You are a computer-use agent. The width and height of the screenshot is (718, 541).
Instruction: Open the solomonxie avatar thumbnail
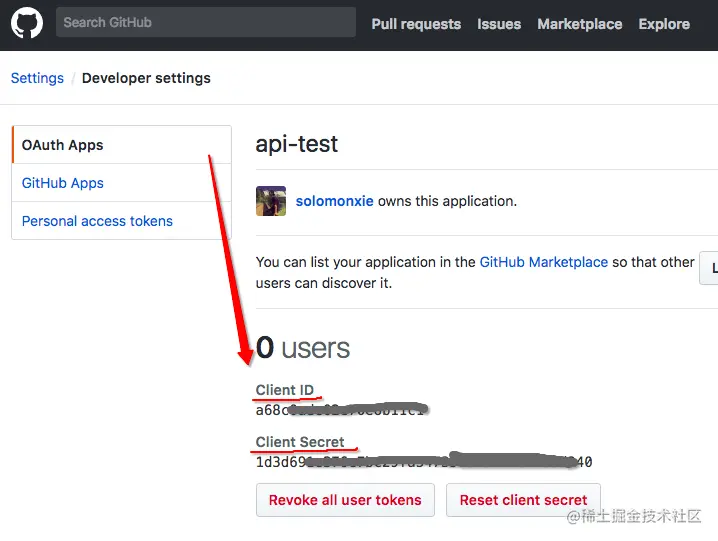click(x=271, y=201)
